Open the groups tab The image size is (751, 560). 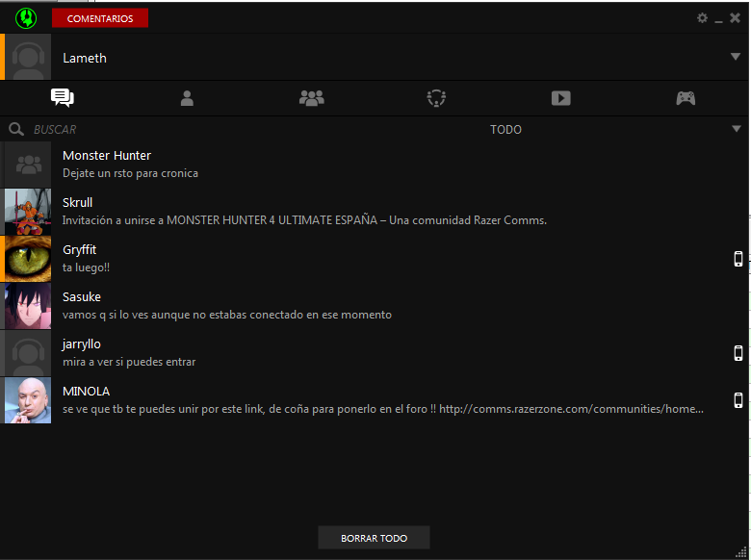[x=312, y=98]
